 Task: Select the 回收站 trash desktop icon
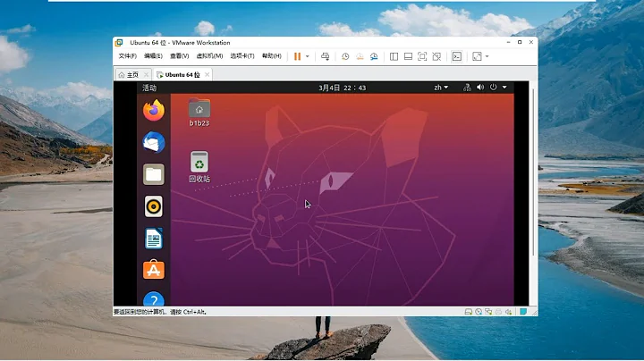pos(199,167)
